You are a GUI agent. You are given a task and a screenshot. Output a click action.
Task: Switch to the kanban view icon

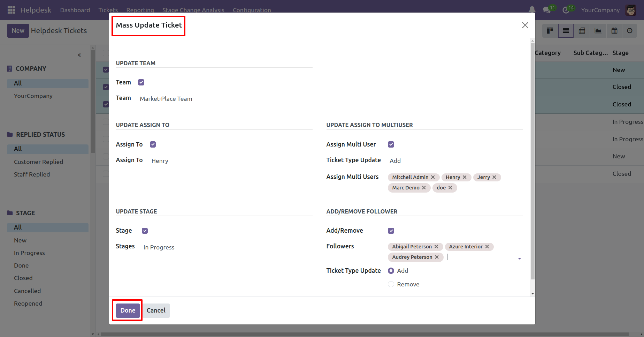pos(550,31)
